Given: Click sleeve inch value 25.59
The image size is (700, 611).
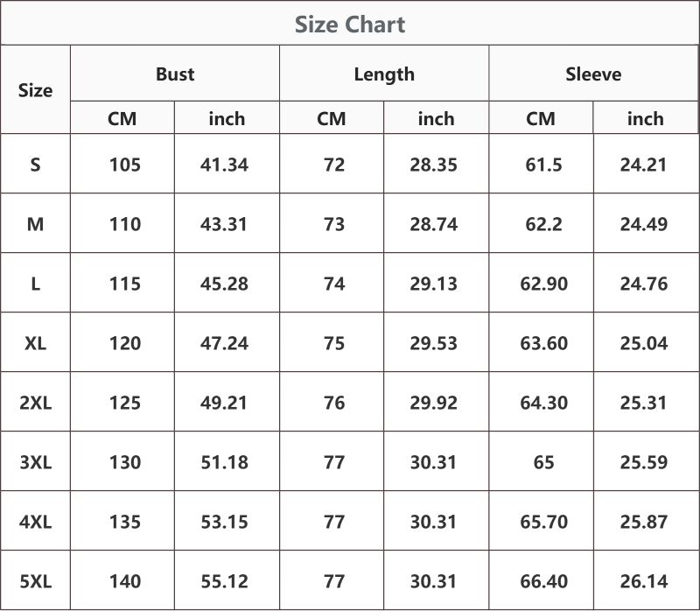Looking at the screenshot, I should (644, 462).
